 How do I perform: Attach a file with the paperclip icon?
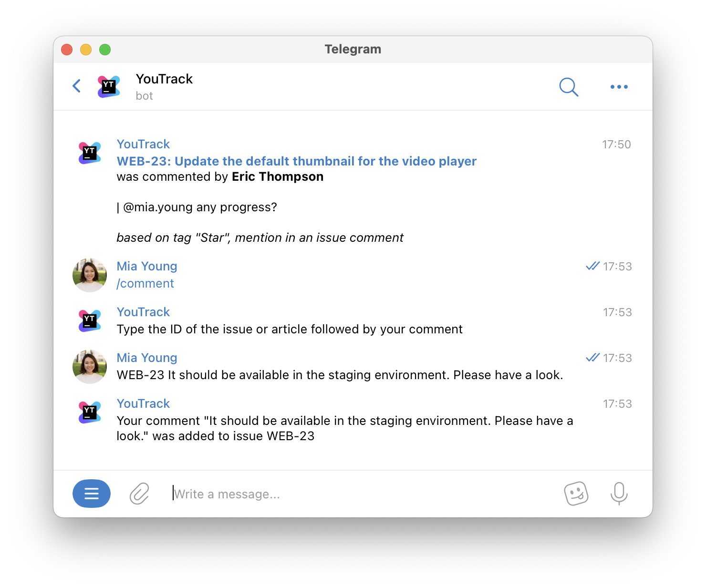coord(139,494)
